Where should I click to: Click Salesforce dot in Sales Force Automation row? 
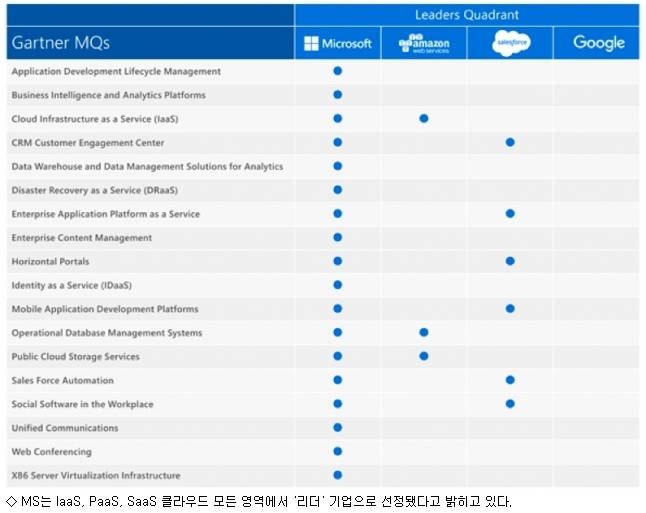(510, 380)
